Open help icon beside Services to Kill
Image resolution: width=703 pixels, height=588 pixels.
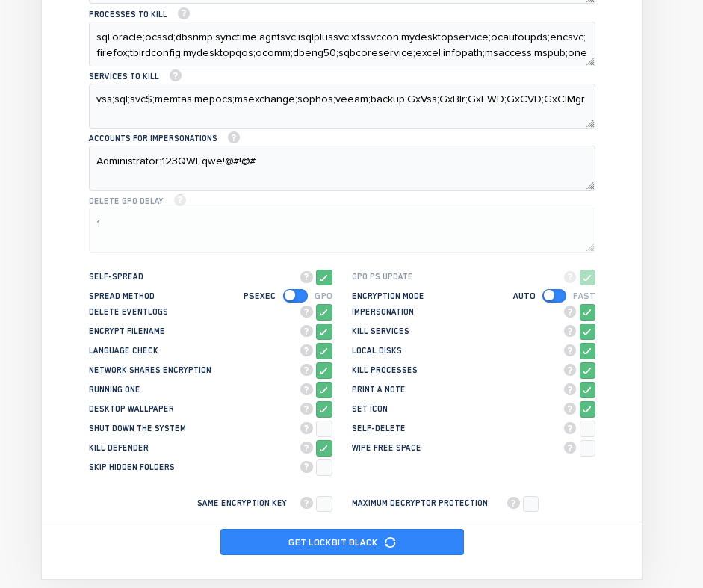point(176,75)
